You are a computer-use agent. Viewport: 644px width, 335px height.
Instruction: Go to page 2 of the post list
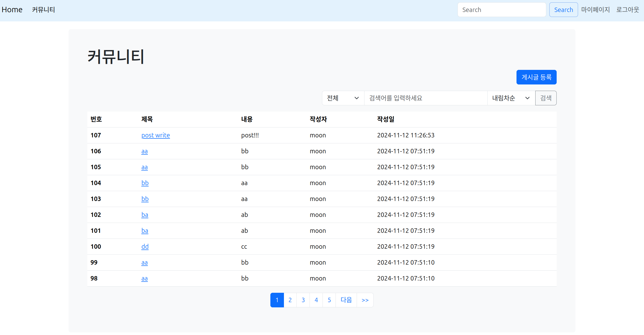coord(290,300)
